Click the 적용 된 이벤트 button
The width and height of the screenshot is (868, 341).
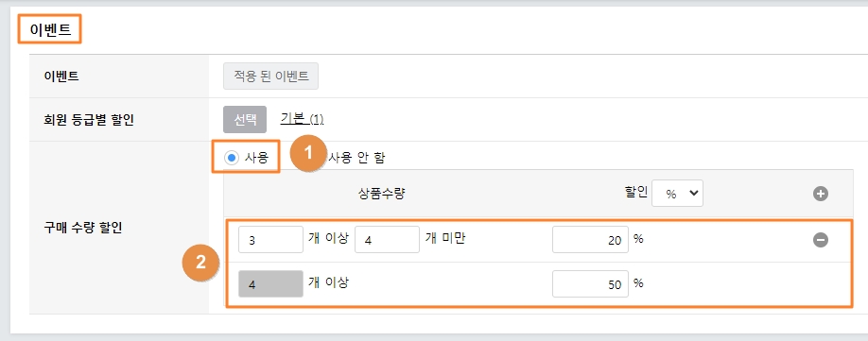click(270, 76)
